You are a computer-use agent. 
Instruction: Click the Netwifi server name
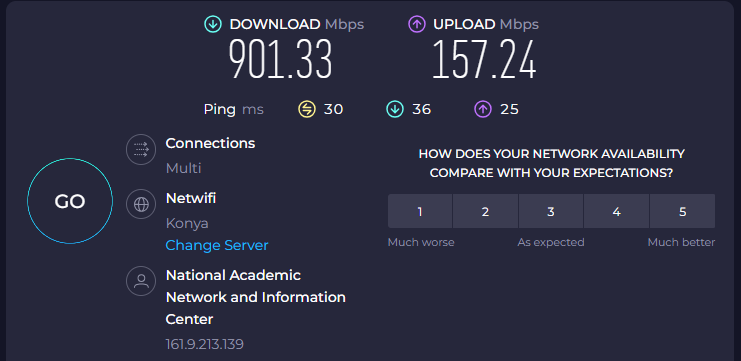click(x=191, y=198)
